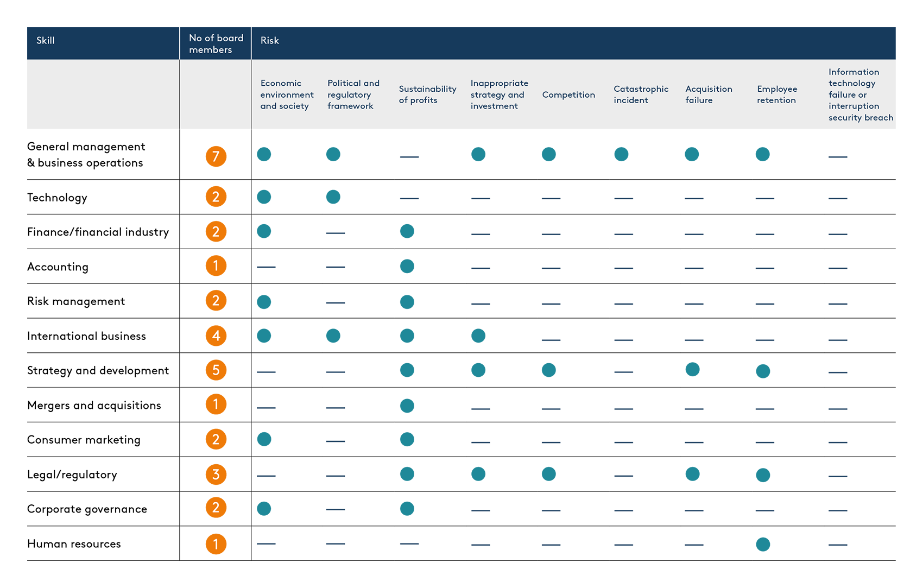The width and height of the screenshot is (923, 588).
Task: Click the orange 4 badge for International business
Action: click(216, 336)
